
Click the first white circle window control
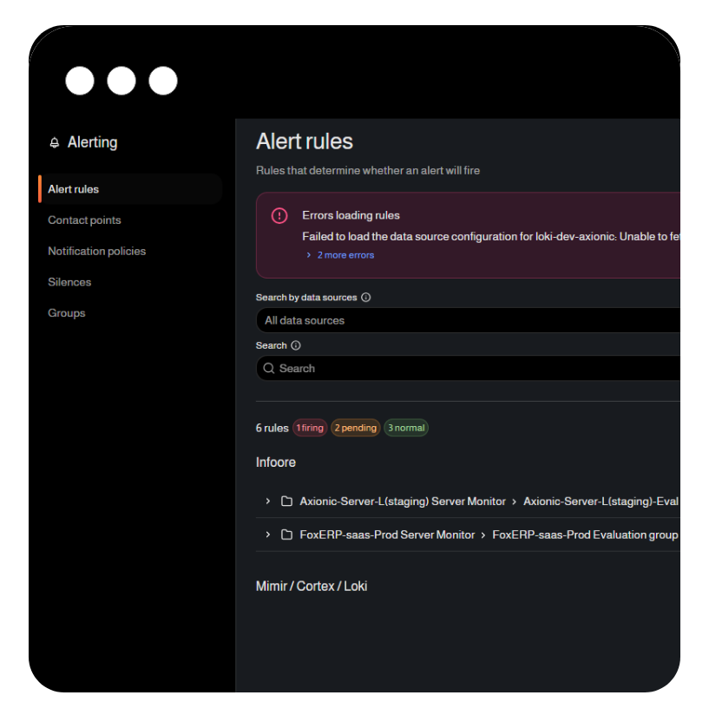[80, 81]
